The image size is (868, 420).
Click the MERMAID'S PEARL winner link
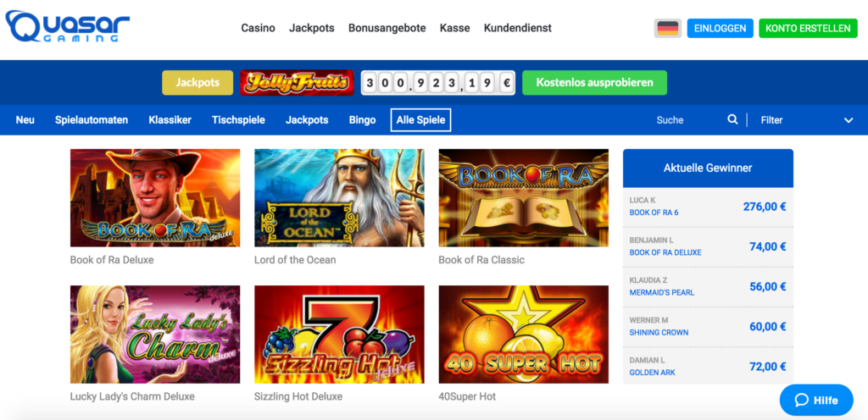[x=661, y=292]
